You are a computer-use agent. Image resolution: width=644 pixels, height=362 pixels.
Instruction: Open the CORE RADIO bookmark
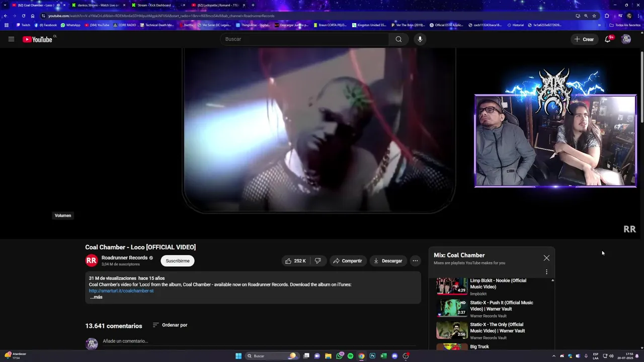coord(125,25)
